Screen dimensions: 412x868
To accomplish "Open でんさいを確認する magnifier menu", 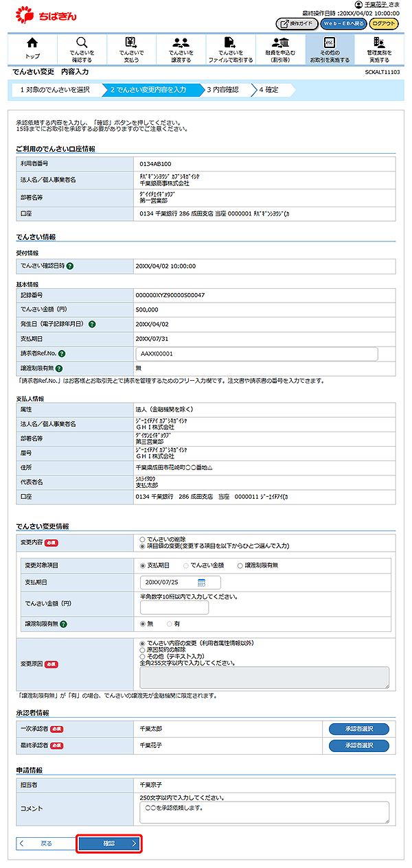I will [x=82, y=49].
